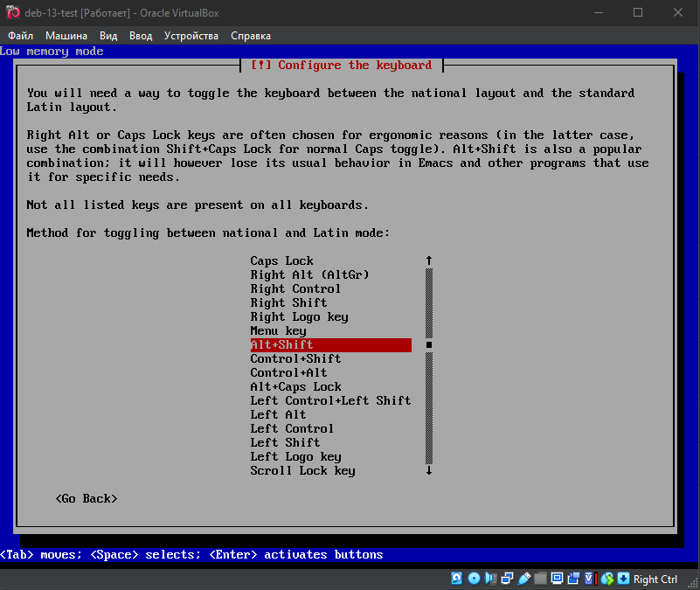This screenshot has height=590, width=700.
Task: Select the Right Alt (AltGr) option
Action: click(309, 274)
